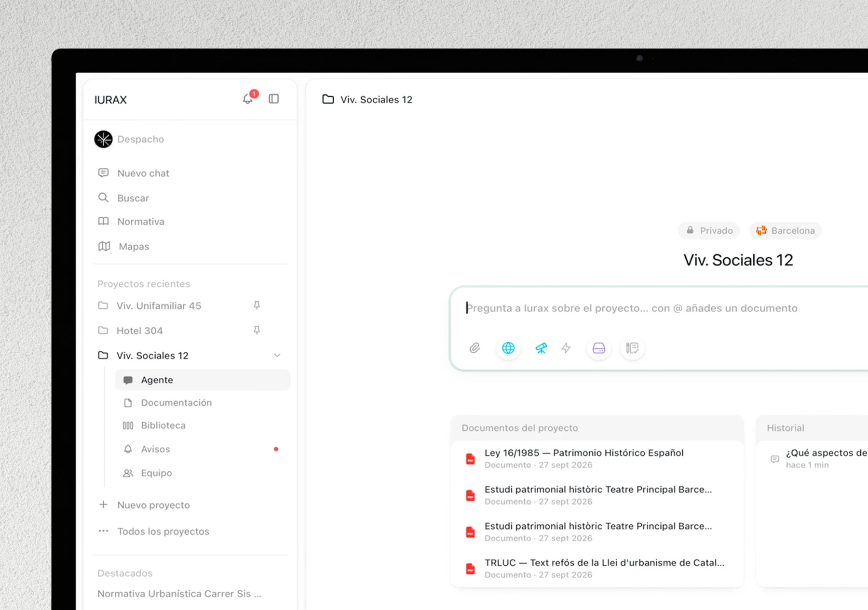Collapse the sidebar with the panel icon

(274, 99)
